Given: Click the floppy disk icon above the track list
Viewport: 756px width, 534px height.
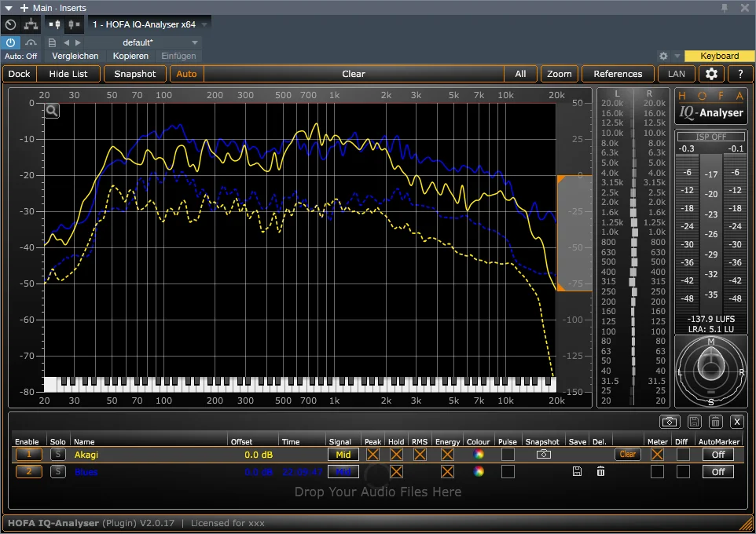Looking at the screenshot, I should (x=694, y=422).
